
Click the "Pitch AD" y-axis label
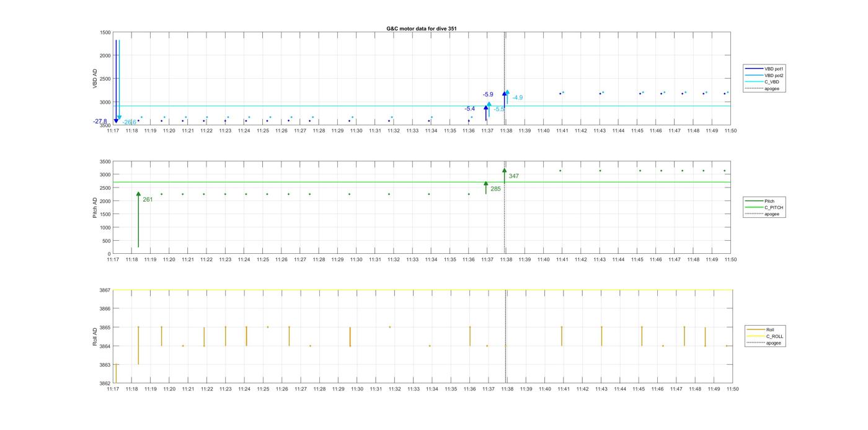pyautogui.click(x=95, y=208)
